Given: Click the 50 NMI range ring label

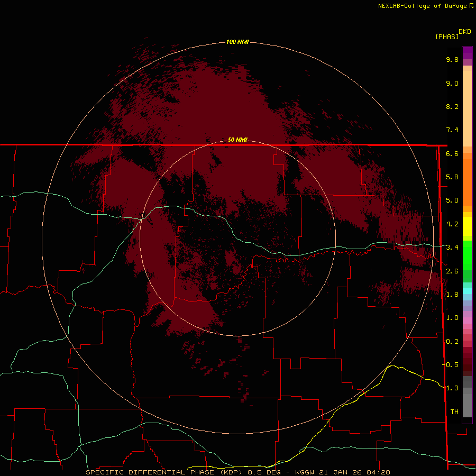Looking at the screenshot, I should click(237, 140).
